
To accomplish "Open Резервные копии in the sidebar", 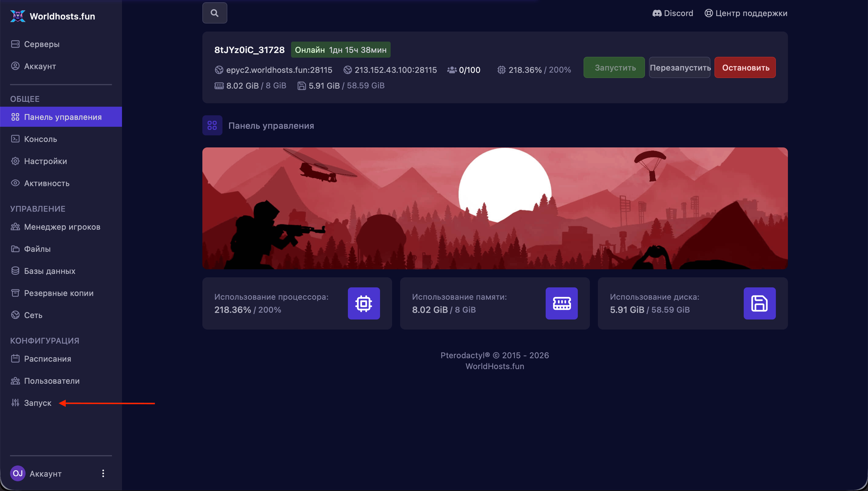I will 61,293.
